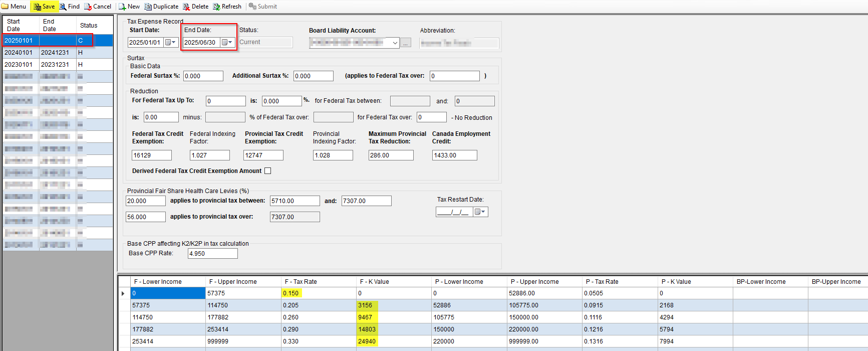The image size is (868, 351).
Task: Click the Start Date field 2025/01/01
Action: 146,43
